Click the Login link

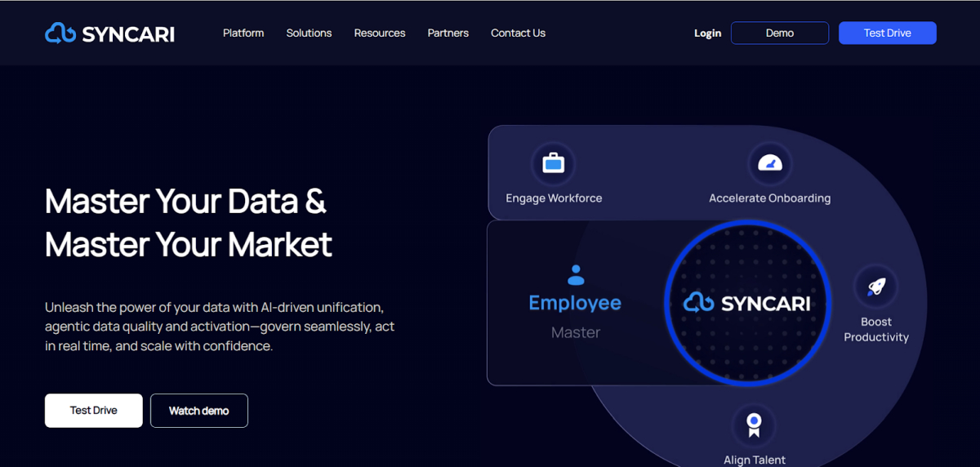click(x=708, y=33)
